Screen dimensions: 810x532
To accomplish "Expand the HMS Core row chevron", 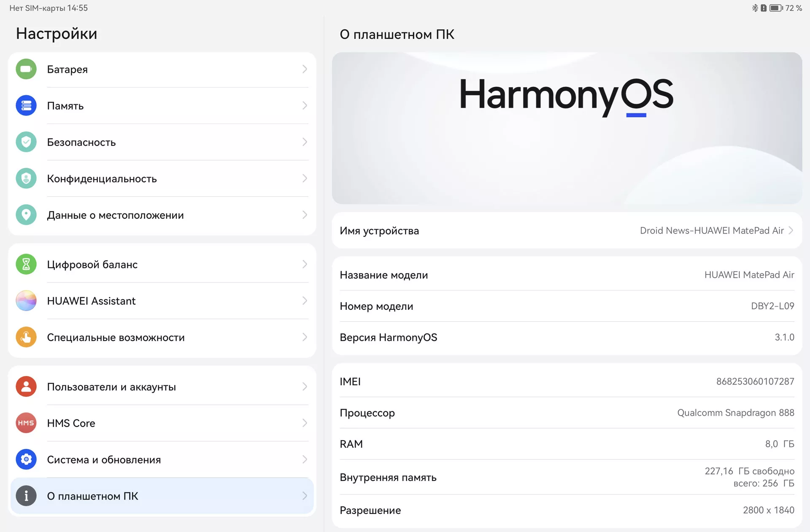I will [305, 423].
